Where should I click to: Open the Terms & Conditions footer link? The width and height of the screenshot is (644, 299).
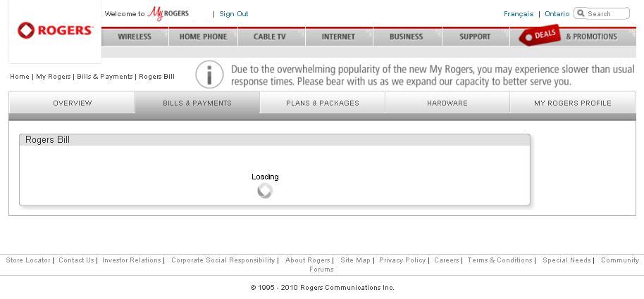coord(500,260)
